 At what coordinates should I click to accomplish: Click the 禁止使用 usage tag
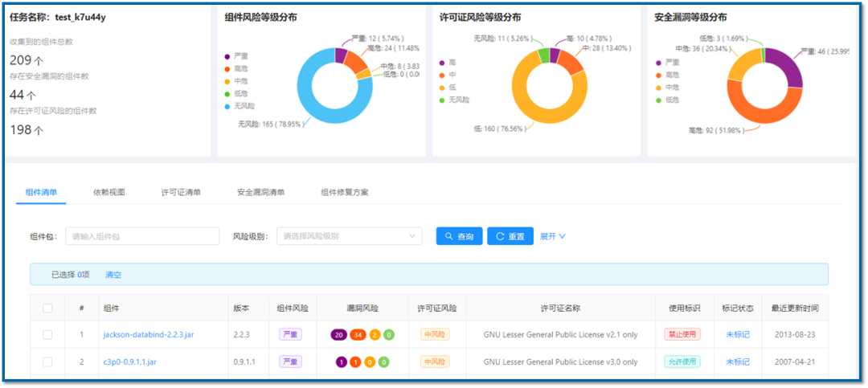(682, 334)
